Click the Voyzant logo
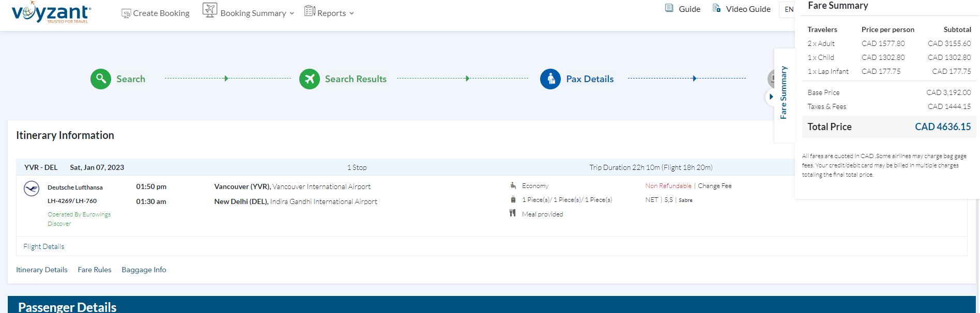 (51, 12)
